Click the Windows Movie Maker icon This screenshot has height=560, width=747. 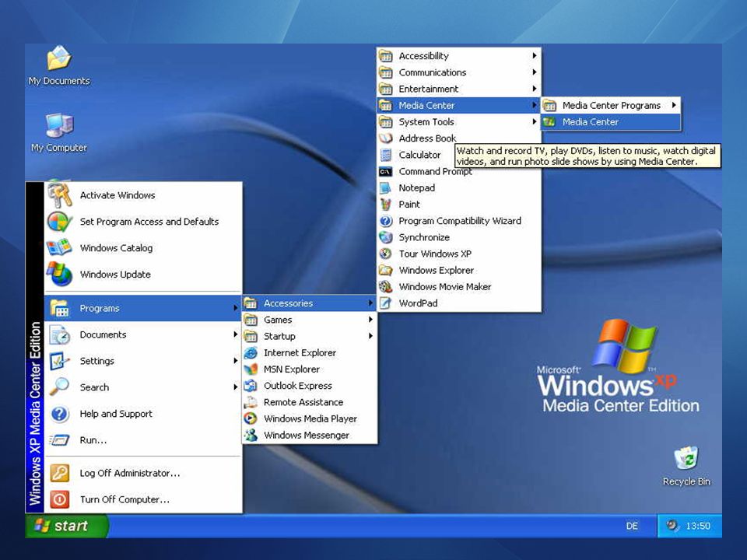tap(385, 287)
